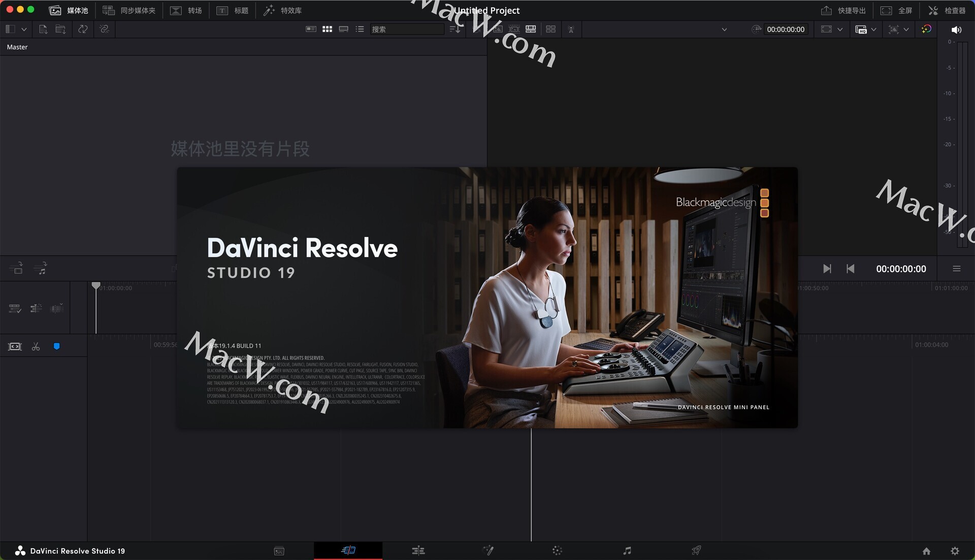The width and height of the screenshot is (975, 560).
Task: Switch to the 标题 titles panel
Action: pyautogui.click(x=233, y=10)
